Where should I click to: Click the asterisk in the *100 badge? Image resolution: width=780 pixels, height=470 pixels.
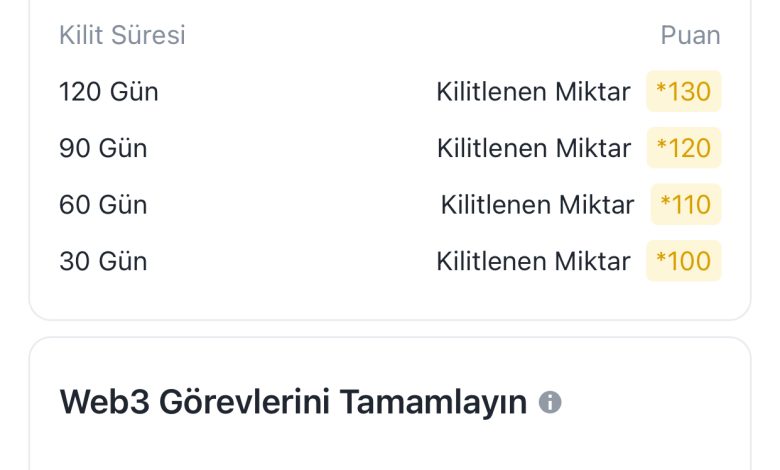point(661,258)
